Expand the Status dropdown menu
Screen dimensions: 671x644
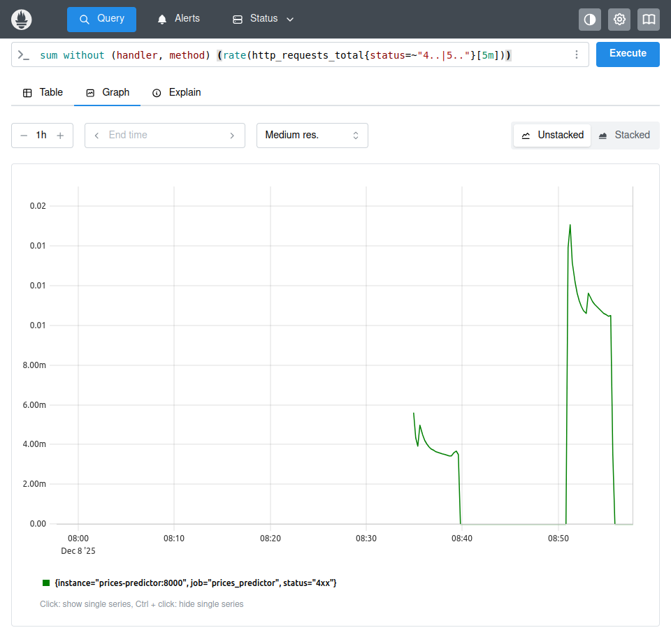[263, 19]
